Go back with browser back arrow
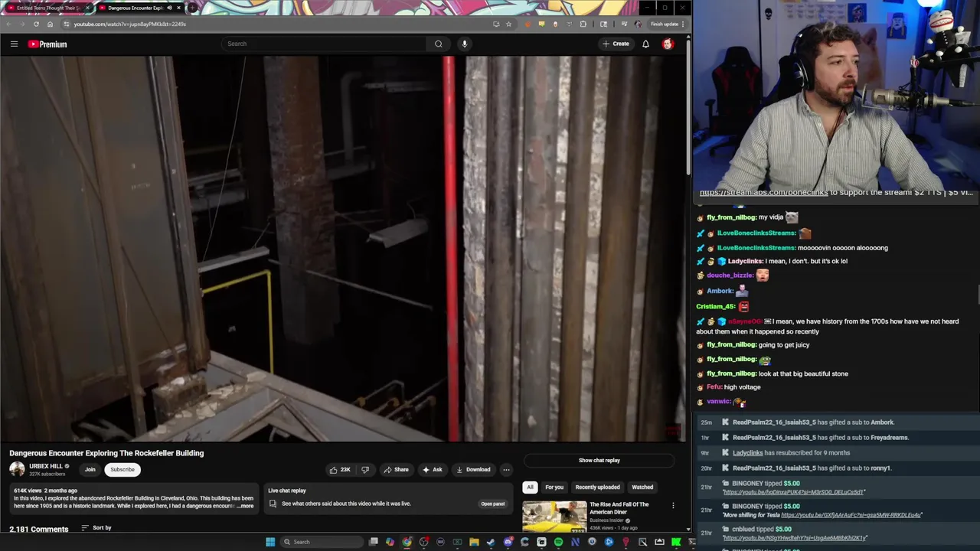 pos(9,24)
